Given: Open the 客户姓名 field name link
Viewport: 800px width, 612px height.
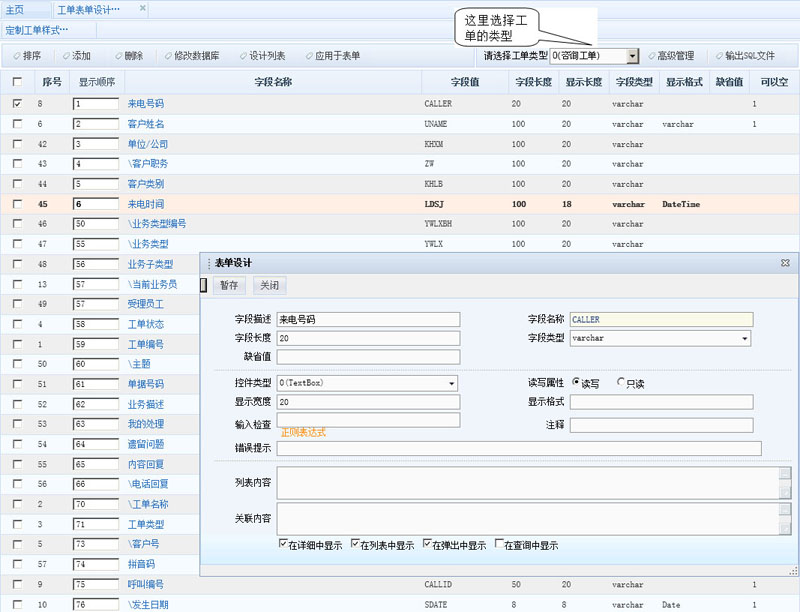Looking at the screenshot, I should click(145, 124).
